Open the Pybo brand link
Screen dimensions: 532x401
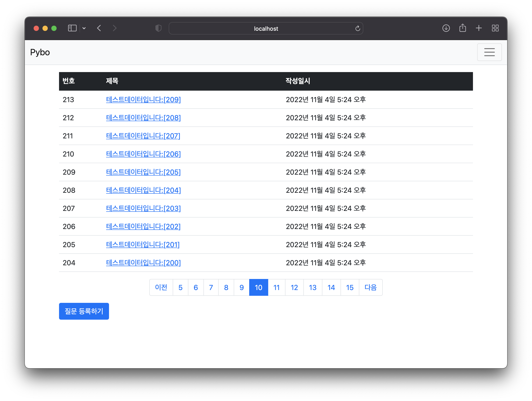point(40,52)
